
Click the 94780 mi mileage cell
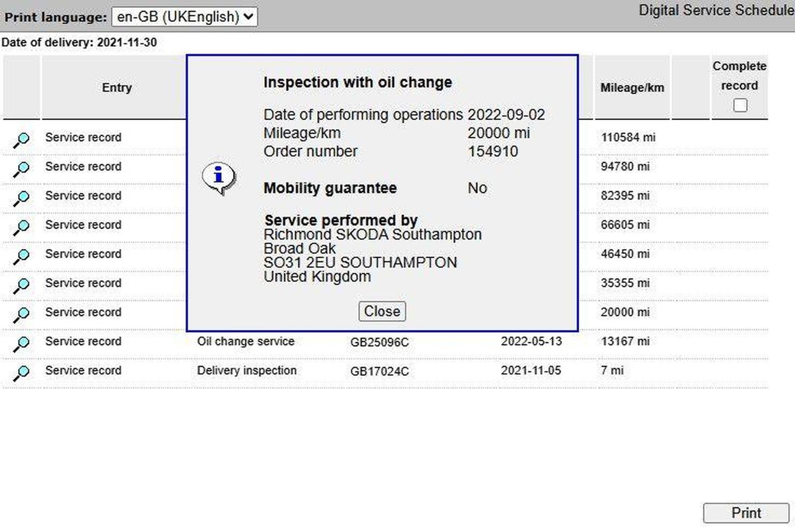pos(625,167)
